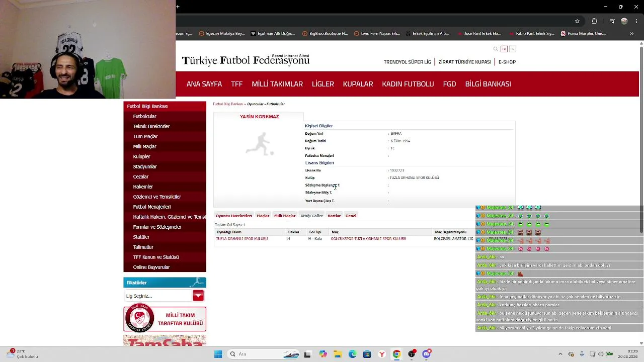
Task: Switch to the Milli Maçlar tab
Action: [285, 216]
